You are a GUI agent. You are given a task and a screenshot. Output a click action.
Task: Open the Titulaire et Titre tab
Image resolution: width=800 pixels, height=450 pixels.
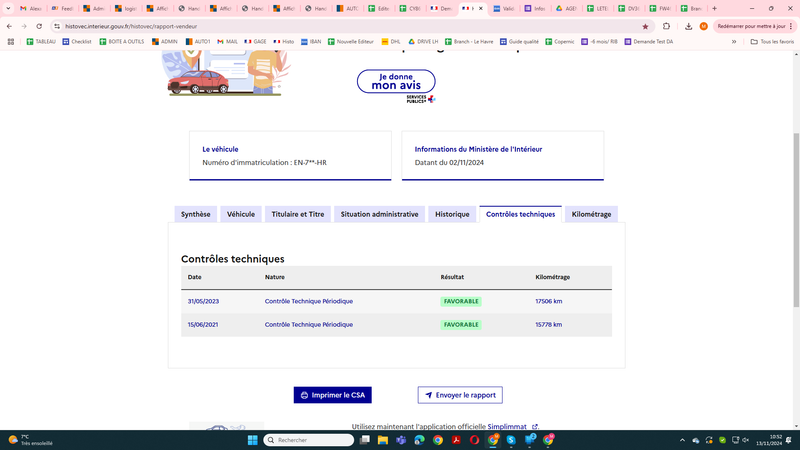click(297, 214)
